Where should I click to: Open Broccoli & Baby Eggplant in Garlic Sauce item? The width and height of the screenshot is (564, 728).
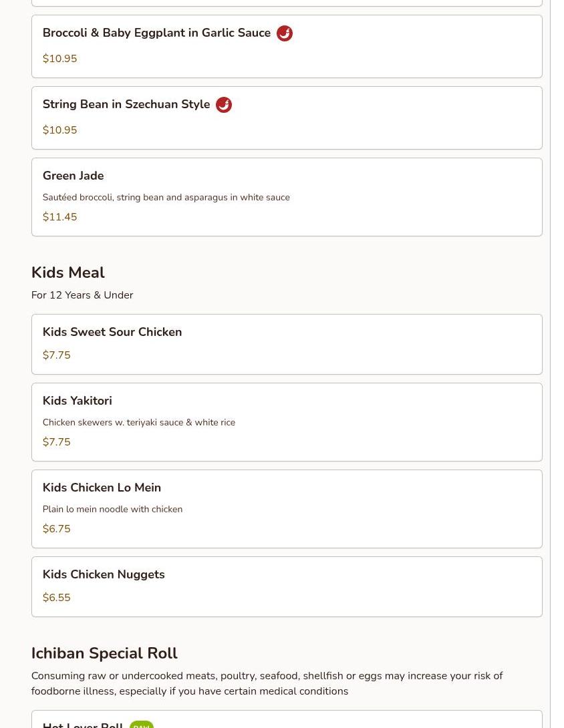(x=156, y=33)
